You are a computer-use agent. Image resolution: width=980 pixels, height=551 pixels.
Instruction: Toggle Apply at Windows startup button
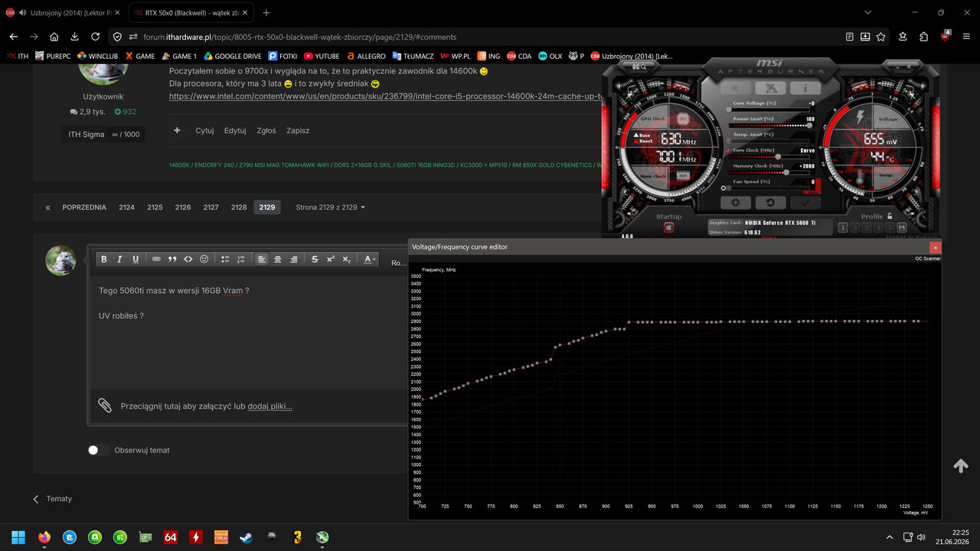pos(668,228)
